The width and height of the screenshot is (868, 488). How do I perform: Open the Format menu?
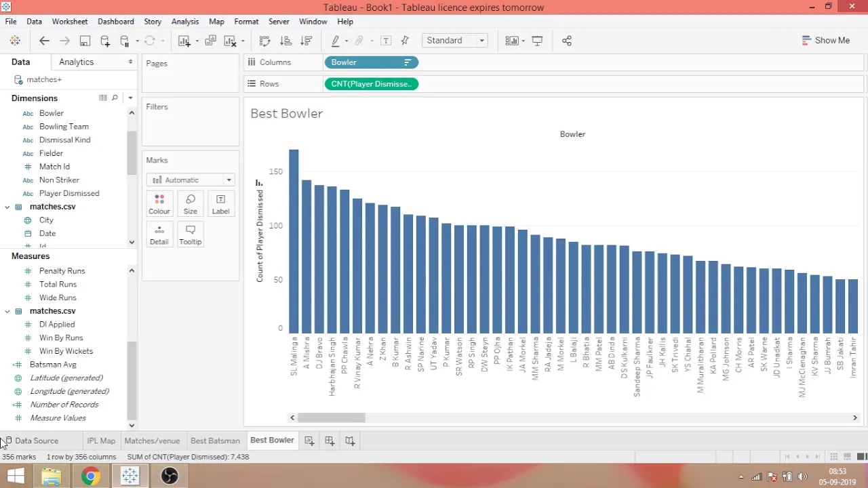pos(246,22)
